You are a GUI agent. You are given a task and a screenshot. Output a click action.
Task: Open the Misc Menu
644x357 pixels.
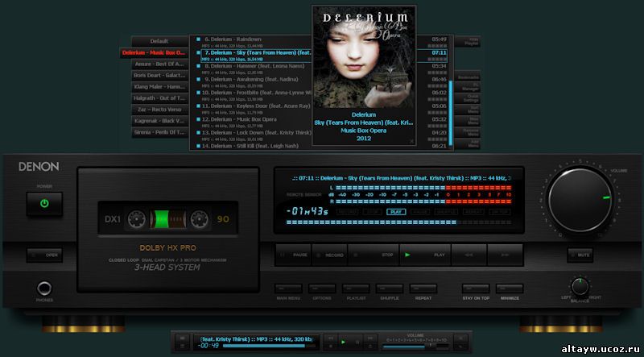click(468, 121)
